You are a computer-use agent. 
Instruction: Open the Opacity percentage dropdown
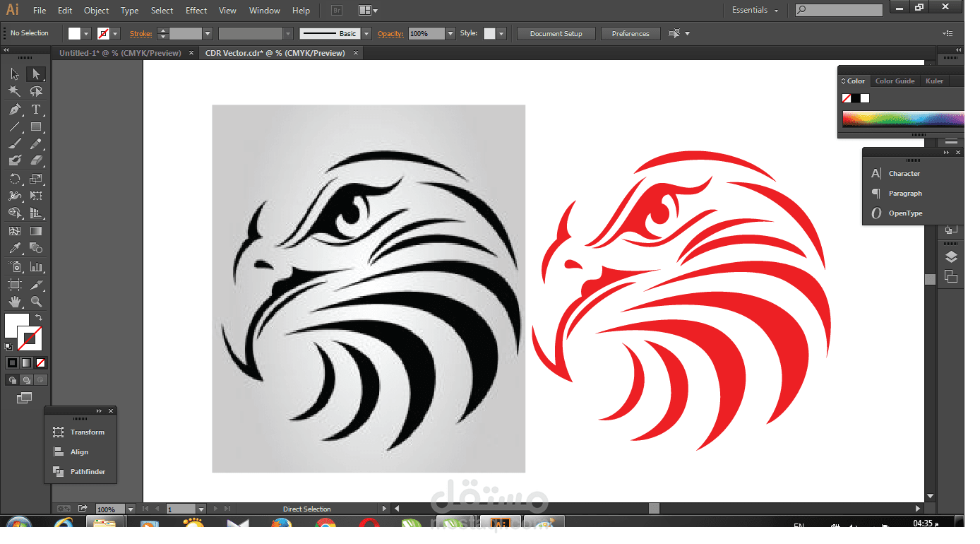[450, 33]
